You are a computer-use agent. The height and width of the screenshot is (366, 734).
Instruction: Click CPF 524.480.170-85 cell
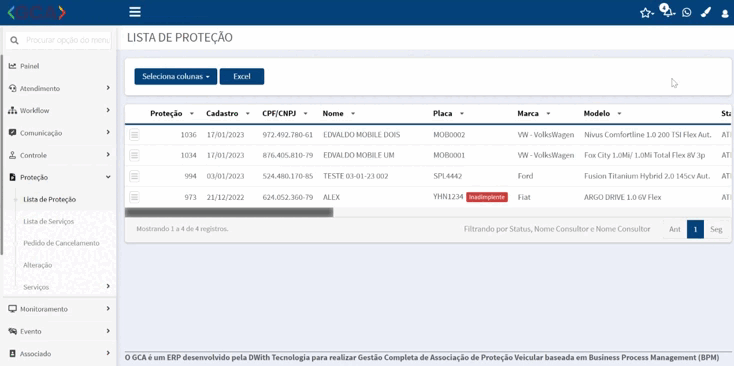[x=287, y=176]
